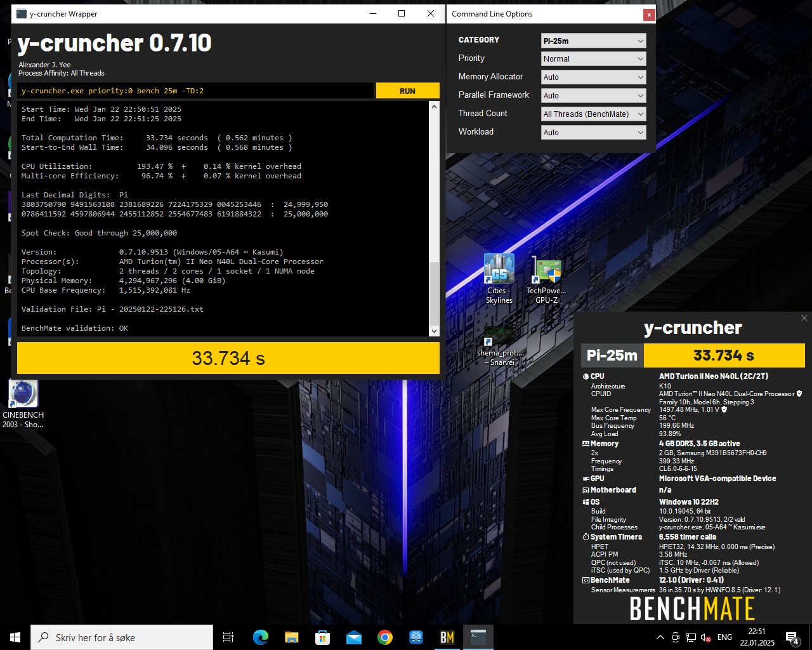Click the ENG language indicator
Viewport: 812px width, 650px height.
pos(724,637)
